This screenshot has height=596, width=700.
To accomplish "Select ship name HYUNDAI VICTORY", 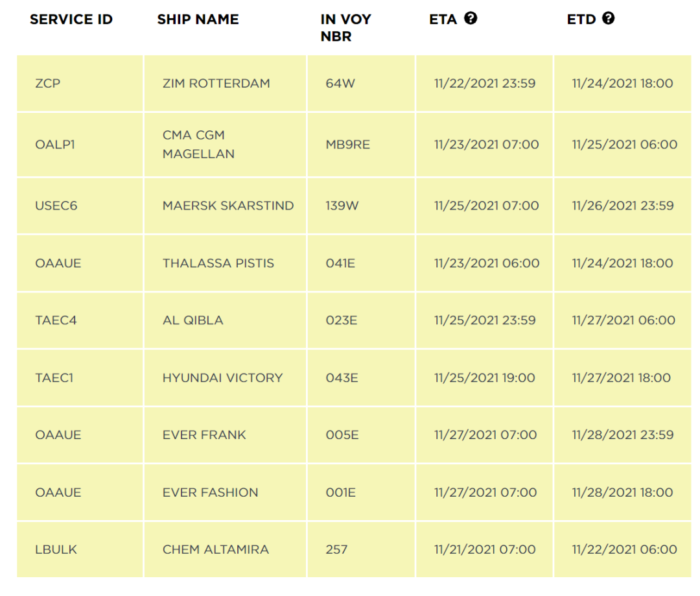I will coord(223,379).
